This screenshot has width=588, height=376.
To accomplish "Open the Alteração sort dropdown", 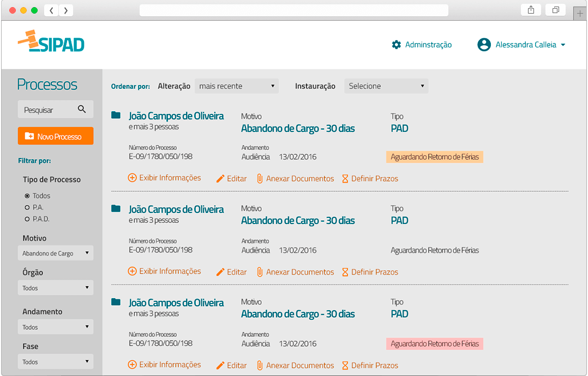I will click(236, 86).
